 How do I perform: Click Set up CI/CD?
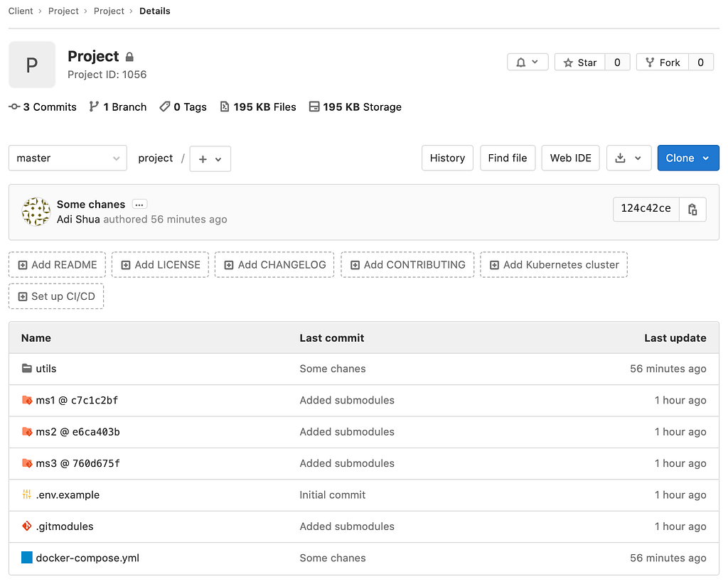pyautogui.click(x=56, y=296)
